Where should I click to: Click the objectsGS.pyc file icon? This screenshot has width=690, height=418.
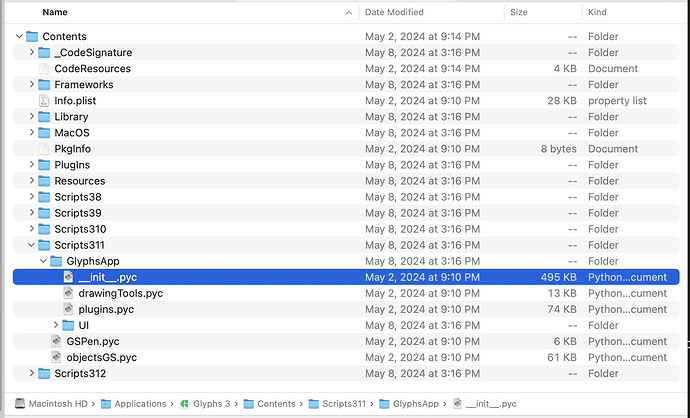coord(56,357)
